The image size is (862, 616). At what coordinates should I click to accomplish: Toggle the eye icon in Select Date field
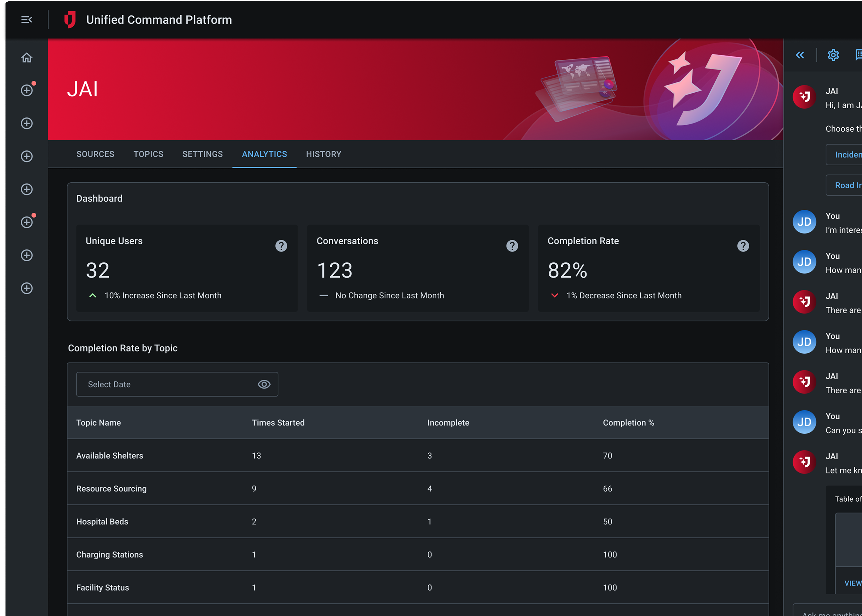[x=264, y=384]
